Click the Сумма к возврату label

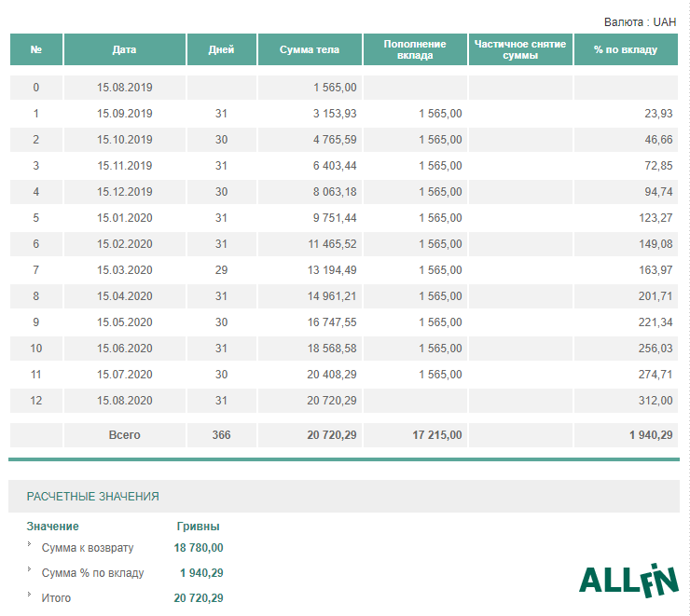88,548
